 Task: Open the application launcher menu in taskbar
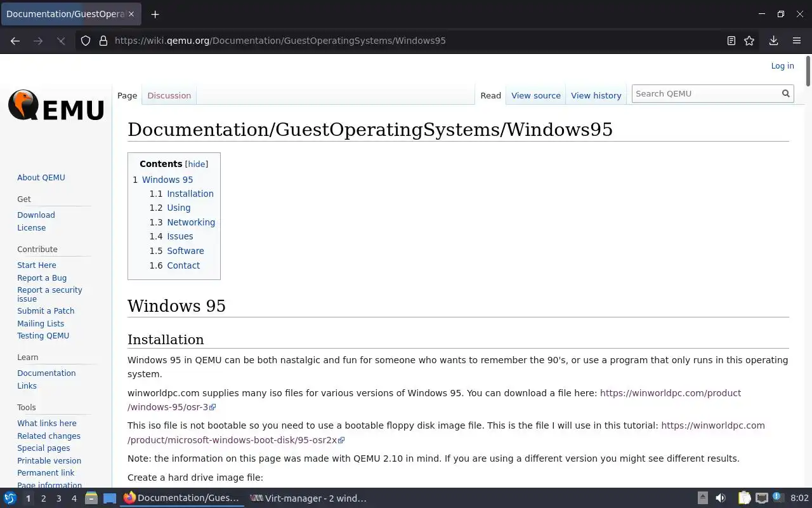click(10, 498)
